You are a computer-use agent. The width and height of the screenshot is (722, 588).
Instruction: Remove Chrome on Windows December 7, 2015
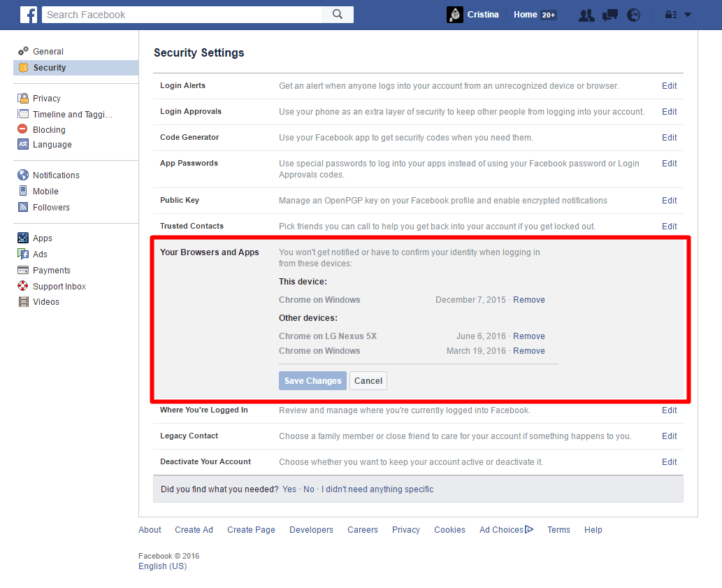529,300
